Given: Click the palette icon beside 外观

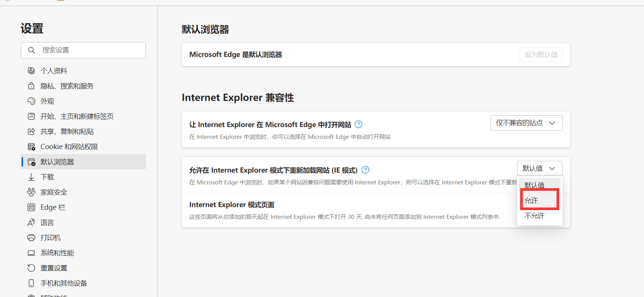Looking at the screenshot, I should (31, 101).
